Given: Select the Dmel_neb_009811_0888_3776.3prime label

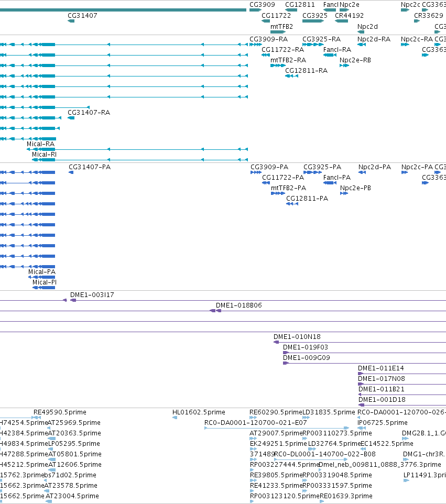Looking at the screenshot, I should (x=380, y=465).
